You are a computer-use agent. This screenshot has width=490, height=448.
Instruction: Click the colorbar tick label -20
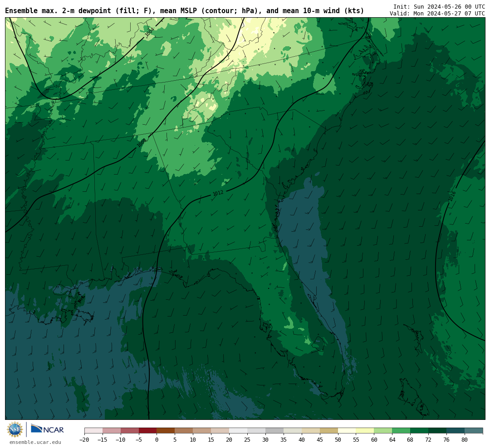pyautogui.click(x=84, y=440)
